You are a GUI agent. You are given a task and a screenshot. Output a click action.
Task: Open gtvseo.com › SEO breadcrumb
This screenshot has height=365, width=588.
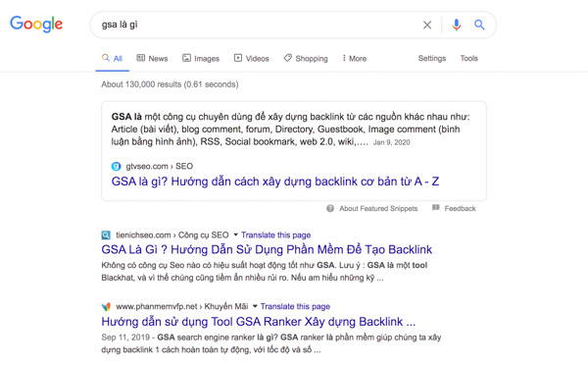click(160, 166)
